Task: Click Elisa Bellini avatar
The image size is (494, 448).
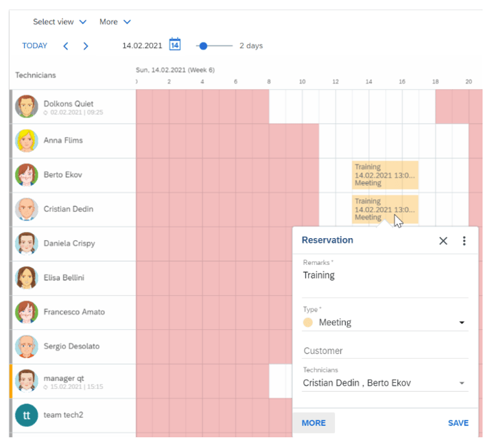Action: (27, 278)
